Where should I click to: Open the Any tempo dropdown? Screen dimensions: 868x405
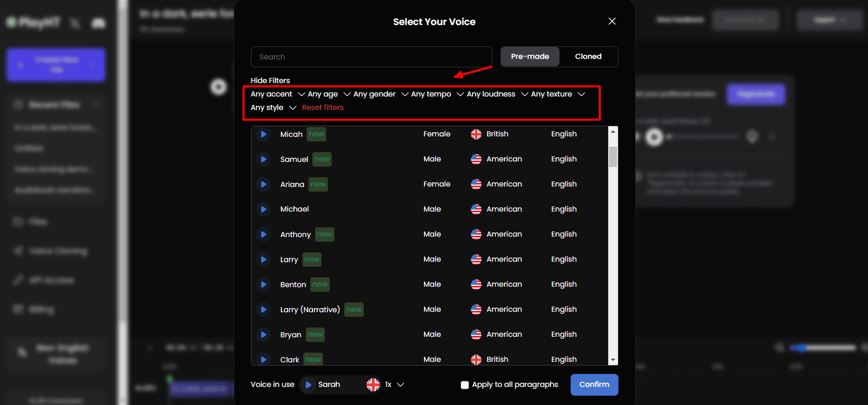tap(437, 94)
